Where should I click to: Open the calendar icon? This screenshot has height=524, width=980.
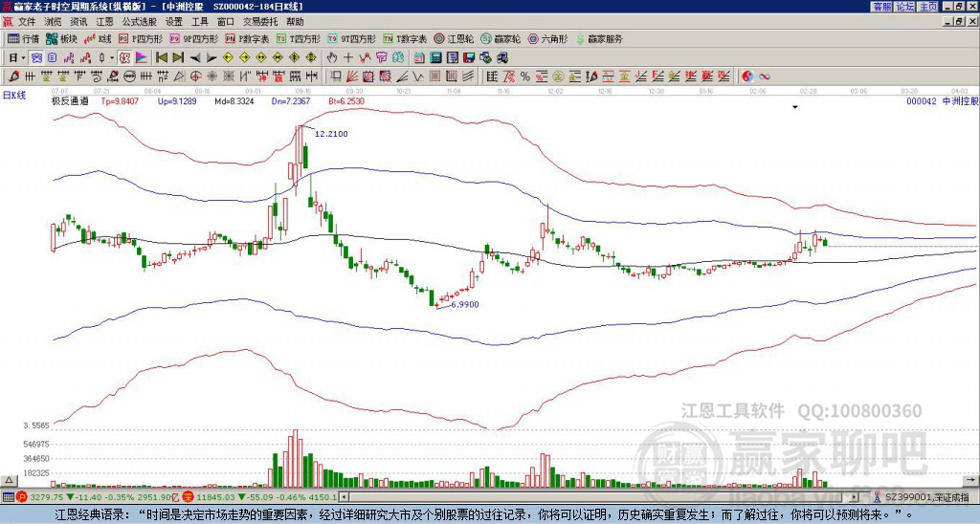point(419,57)
